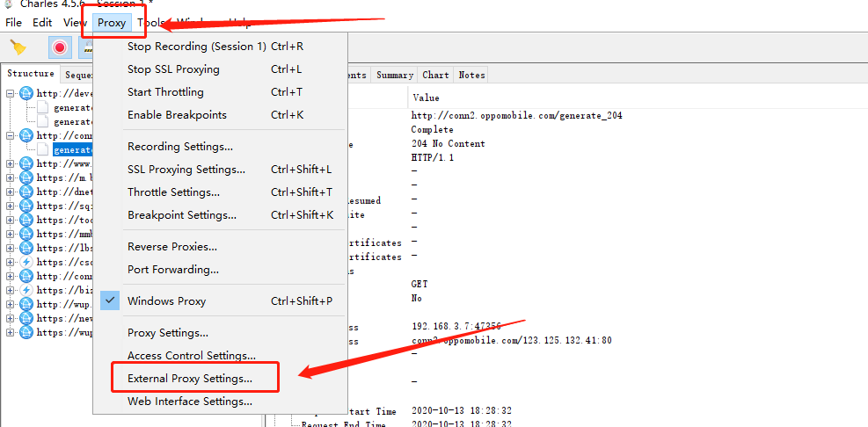Click the red record toolbar button
Viewport: 868px width, 427px height.
[x=60, y=47]
